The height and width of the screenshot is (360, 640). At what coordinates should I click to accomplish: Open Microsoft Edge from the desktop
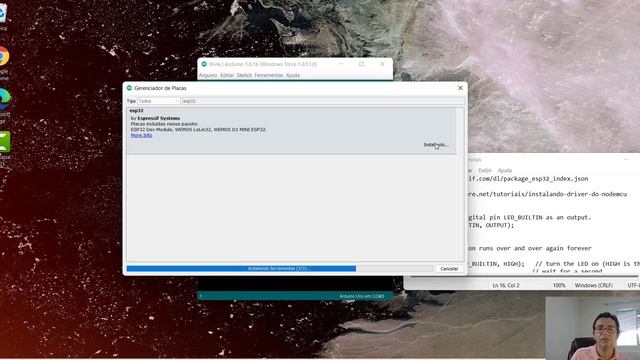pos(4,99)
